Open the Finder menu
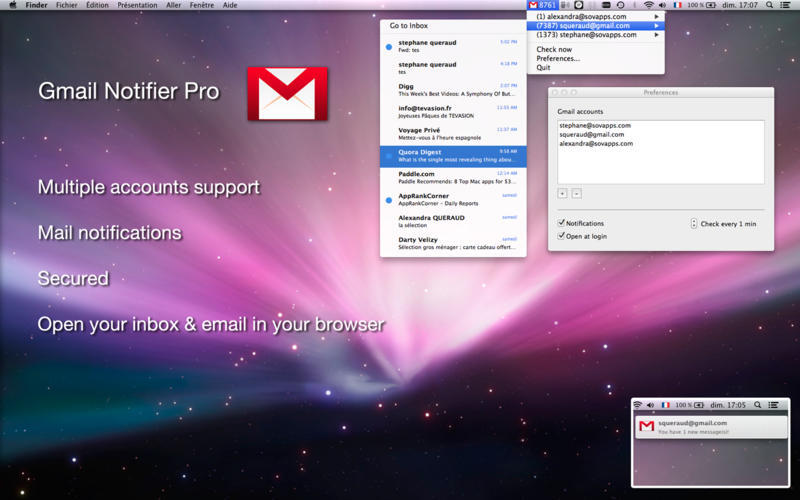This screenshot has height=500, width=800. [36, 5]
